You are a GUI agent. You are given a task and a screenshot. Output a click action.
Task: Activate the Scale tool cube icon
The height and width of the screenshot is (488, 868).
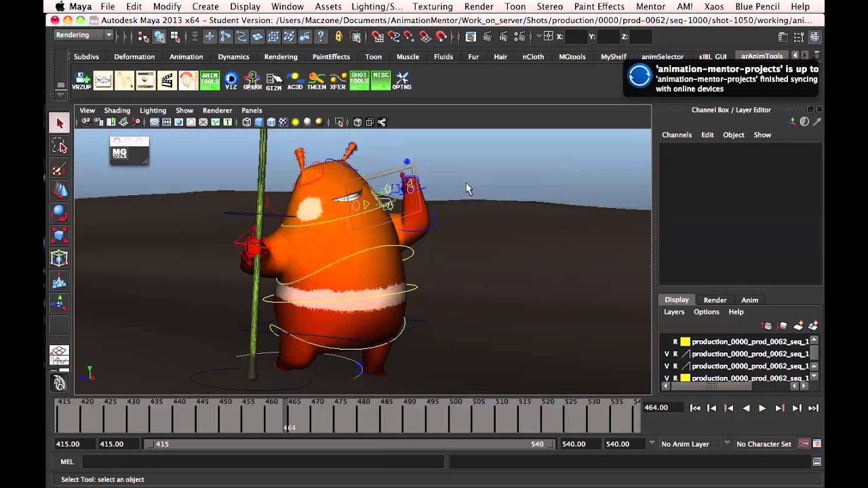(x=59, y=235)
